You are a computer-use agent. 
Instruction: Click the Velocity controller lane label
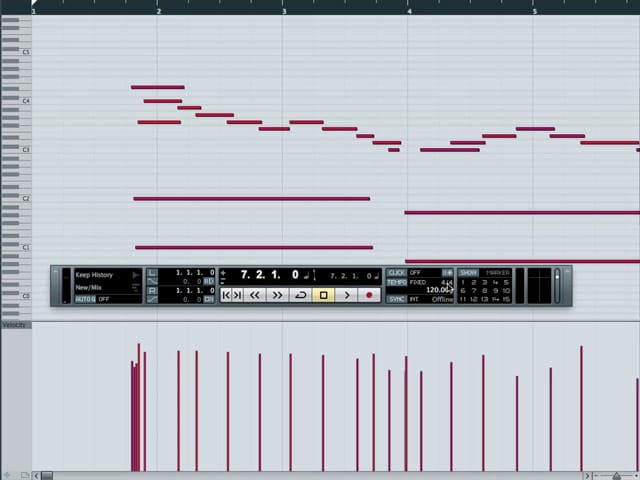[14, 325]
